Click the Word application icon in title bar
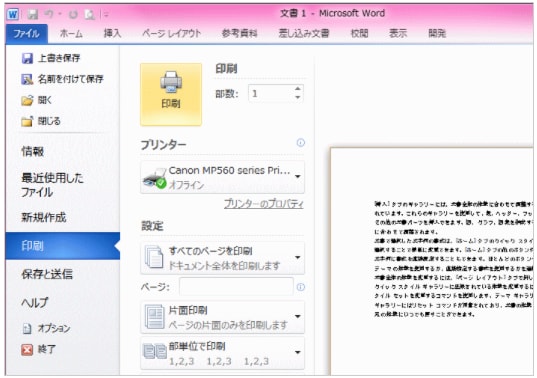This screenshot has height=378, width=537. tap(13, 14)
